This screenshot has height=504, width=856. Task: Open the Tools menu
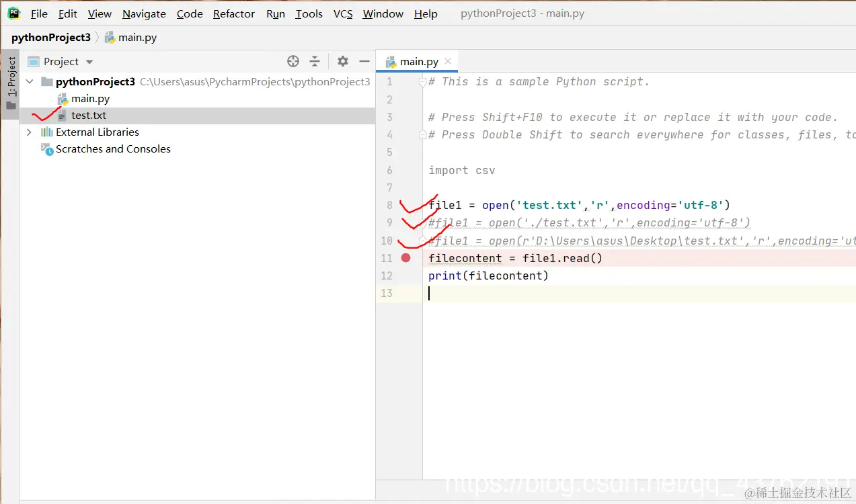coord(309,13)
